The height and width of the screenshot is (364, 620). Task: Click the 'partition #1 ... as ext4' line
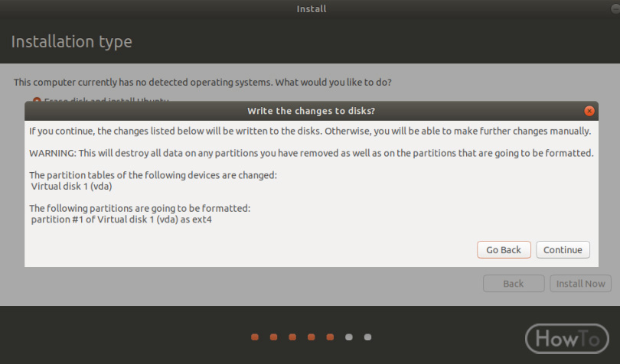(x=122, y=219)
